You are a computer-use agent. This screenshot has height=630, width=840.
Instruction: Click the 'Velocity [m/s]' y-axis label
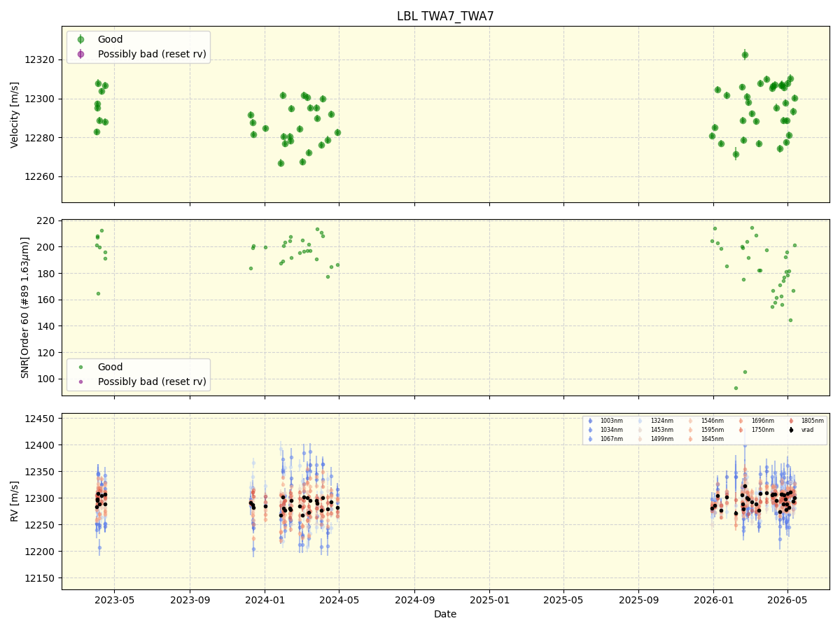pyautogui.click(x=15, y=115)
